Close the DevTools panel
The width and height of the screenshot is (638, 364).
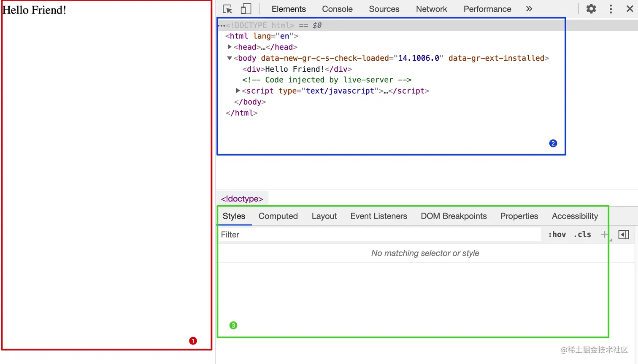click(x=630, y=9)
